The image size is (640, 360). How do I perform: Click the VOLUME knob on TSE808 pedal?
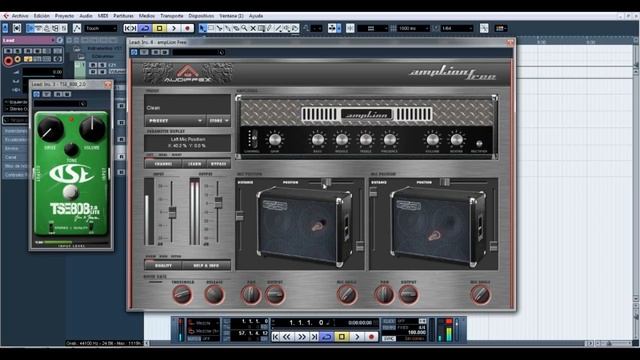coord(93,129)
